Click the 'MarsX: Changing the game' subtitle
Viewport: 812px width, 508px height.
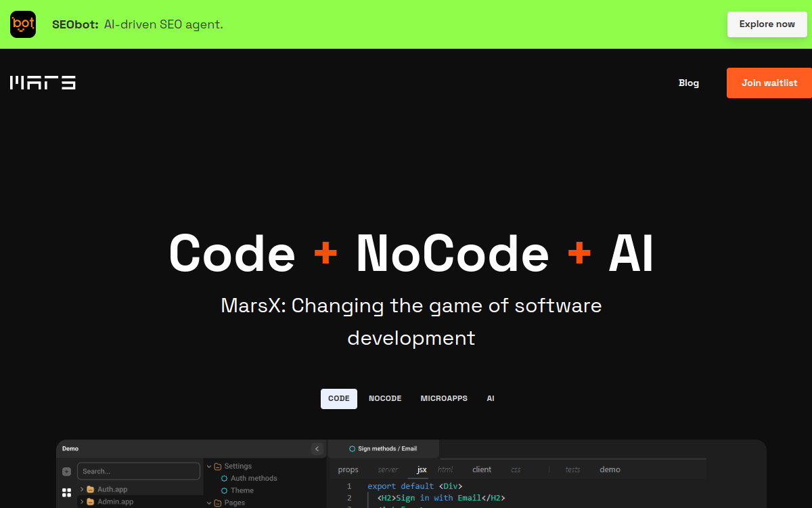coord(411,322)
